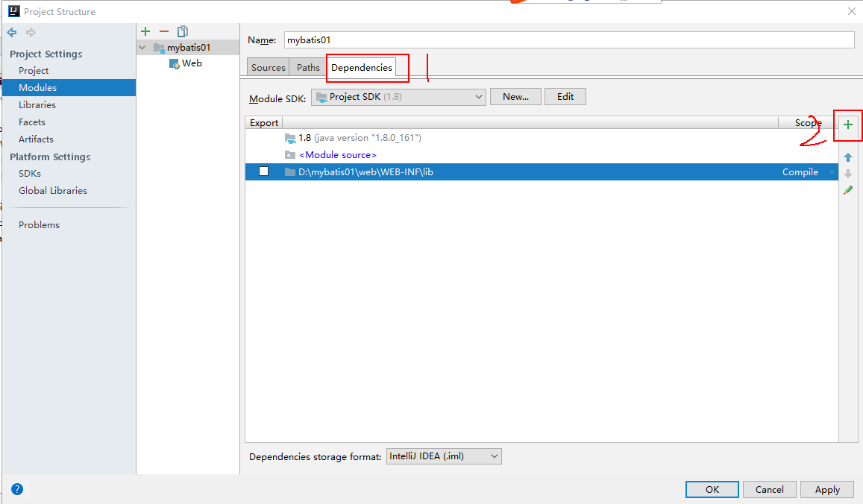Image resolution: width=863 pixels, height=504 pixels.
Task: Click the mybatis01 module folder icon
Action: point(159,48)
